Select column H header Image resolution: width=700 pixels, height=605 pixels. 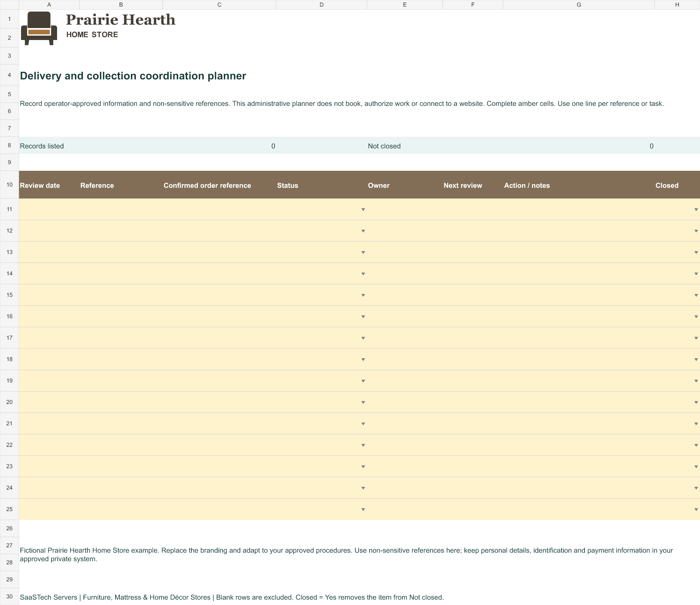677,5
